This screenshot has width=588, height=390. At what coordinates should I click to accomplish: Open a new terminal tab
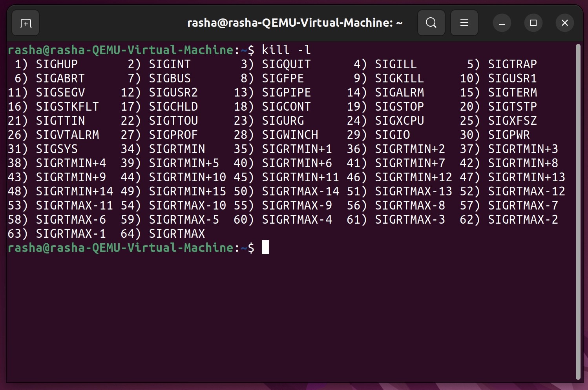pos(25,23)
